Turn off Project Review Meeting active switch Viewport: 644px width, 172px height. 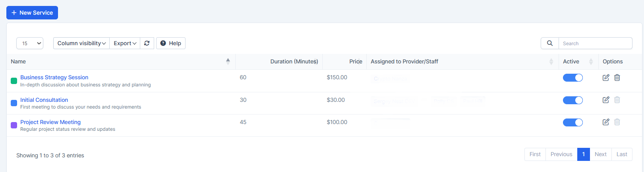click(572, 122)
